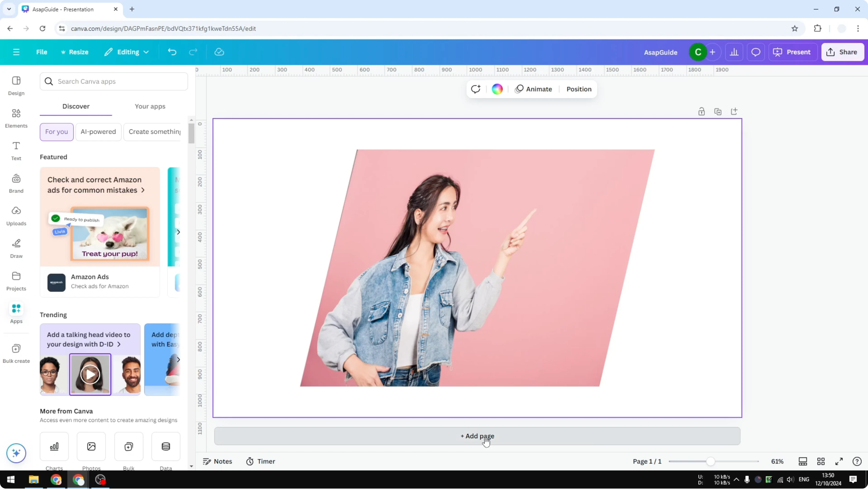Image resolution: width=868 pixels, height=489 pixels.
Task: Open the Elements panel in the sidebar
Action: tap(16, 118)
